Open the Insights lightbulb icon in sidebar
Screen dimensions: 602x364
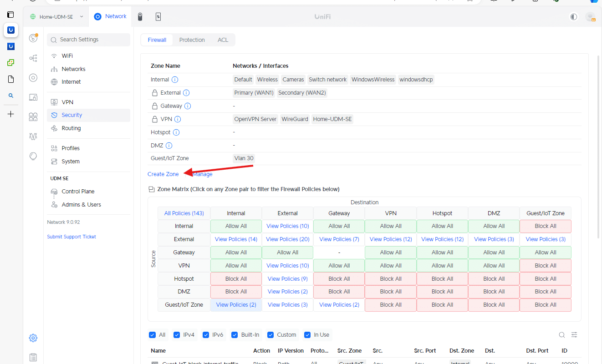tap(33, 156)
